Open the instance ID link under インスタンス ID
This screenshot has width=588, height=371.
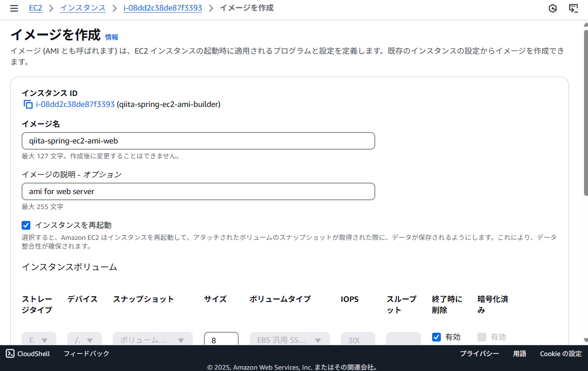point(75,104)
